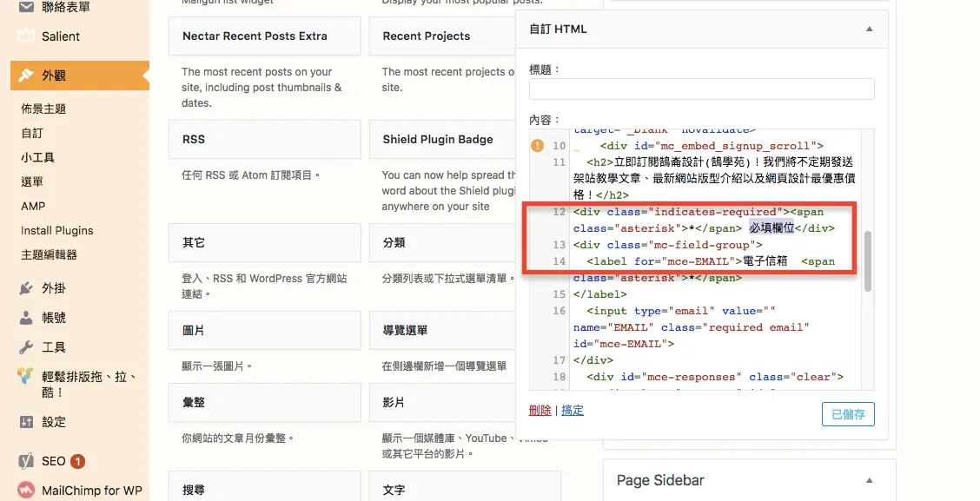Viewport: 980px width, 501px height.
Task: Click the Salient crown icon
Action: point(26,36)
